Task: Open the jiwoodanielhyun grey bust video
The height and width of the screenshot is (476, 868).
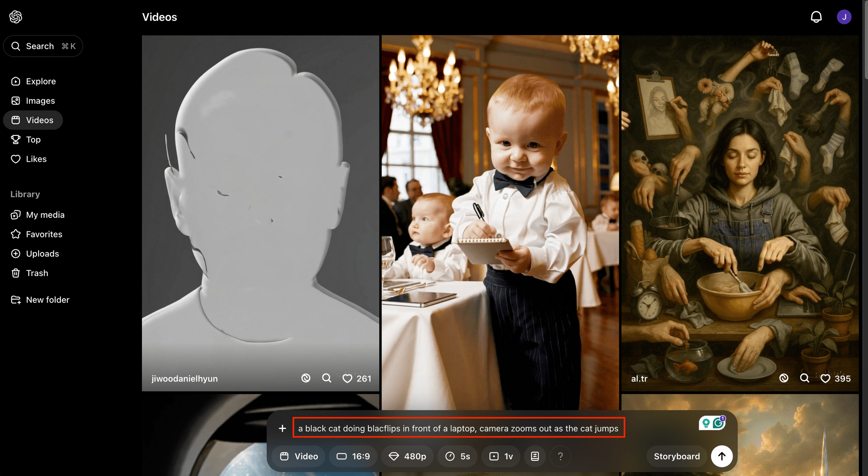Action: [x=260, y=213]
